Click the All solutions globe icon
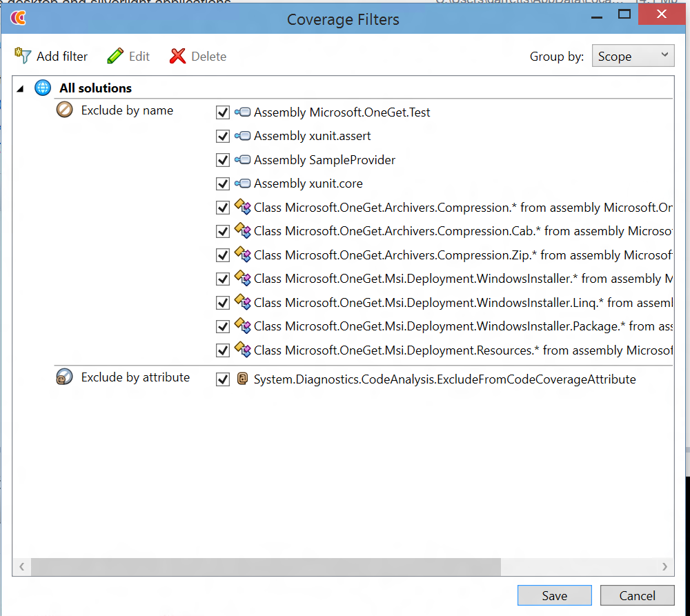The height and width of the screenshot is (616, 690). 43,88
